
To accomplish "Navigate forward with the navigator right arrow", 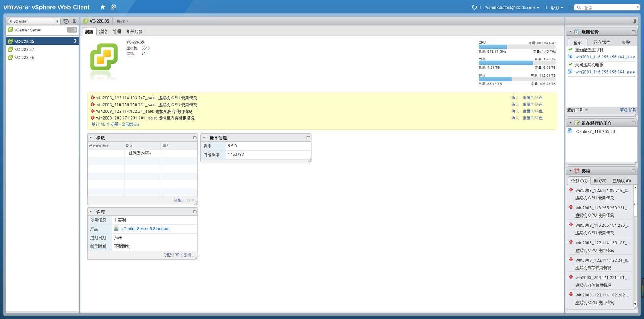I will click(x=57, y=21).
